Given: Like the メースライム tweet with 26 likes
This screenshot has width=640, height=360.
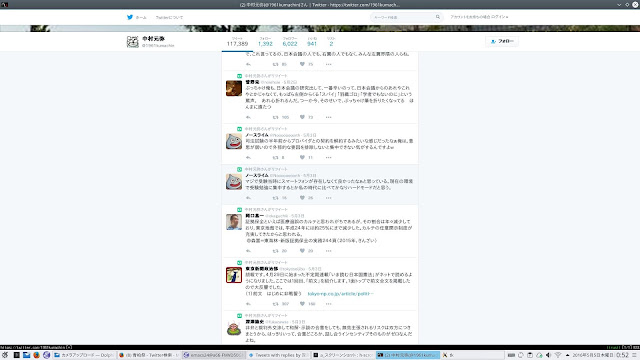Looking at the screenshot, I should pos(302,198).
